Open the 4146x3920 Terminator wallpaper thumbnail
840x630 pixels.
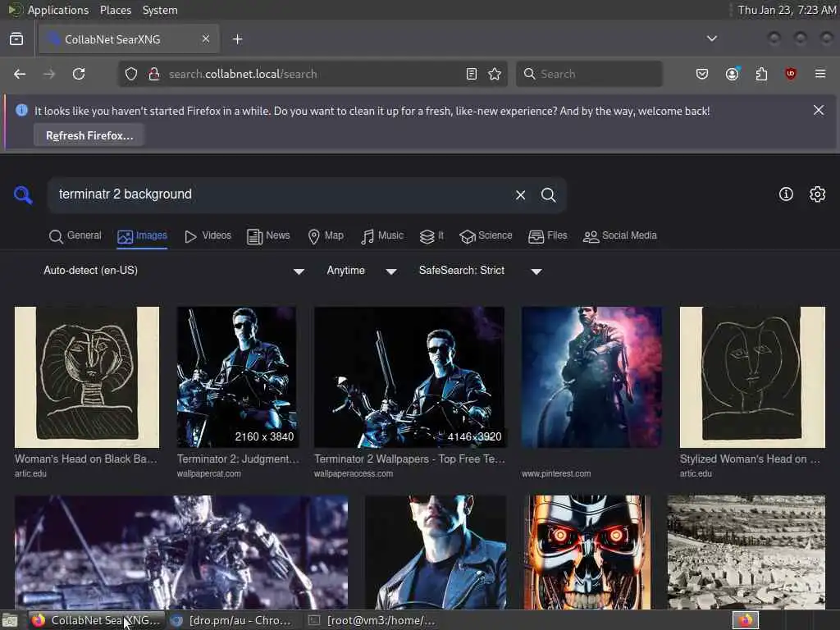(x=409, y=377)
